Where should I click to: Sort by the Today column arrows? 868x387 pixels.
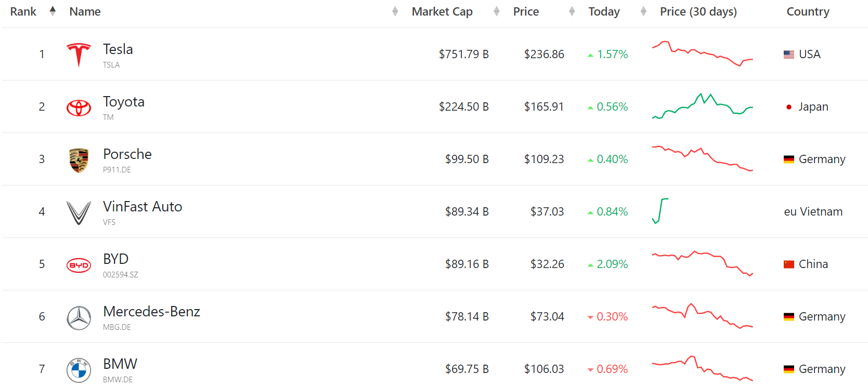pyautogui.click(x=644, y=11)
